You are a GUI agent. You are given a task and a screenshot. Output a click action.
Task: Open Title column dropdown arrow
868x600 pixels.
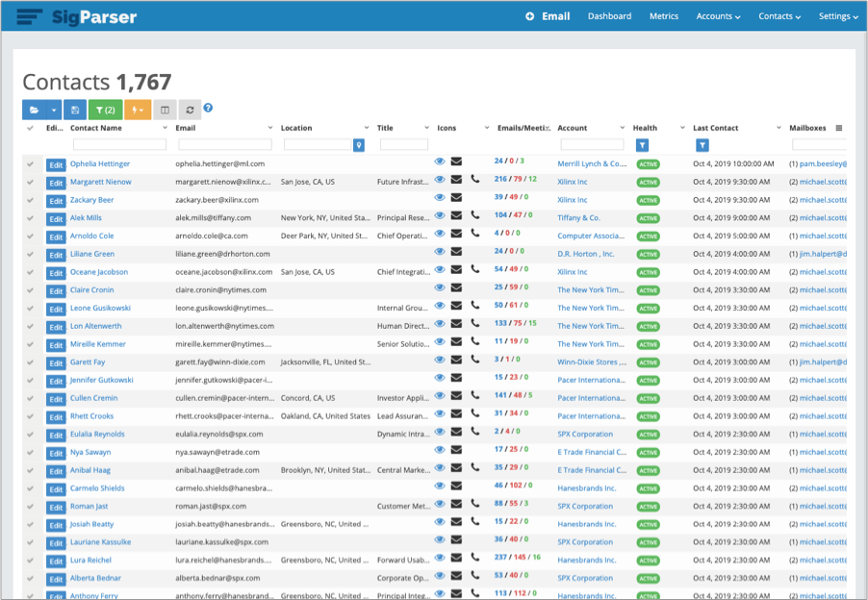click(427, 128)
